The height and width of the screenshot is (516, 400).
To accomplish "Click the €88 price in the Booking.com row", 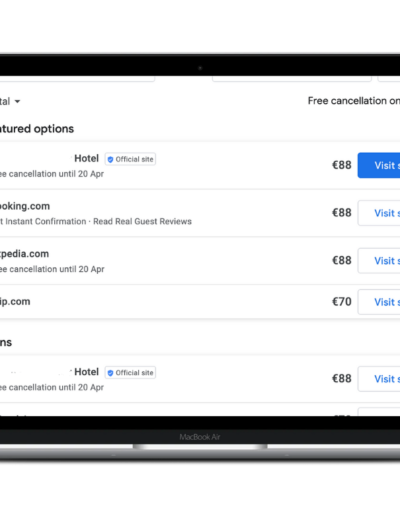I will coord(342,213).
